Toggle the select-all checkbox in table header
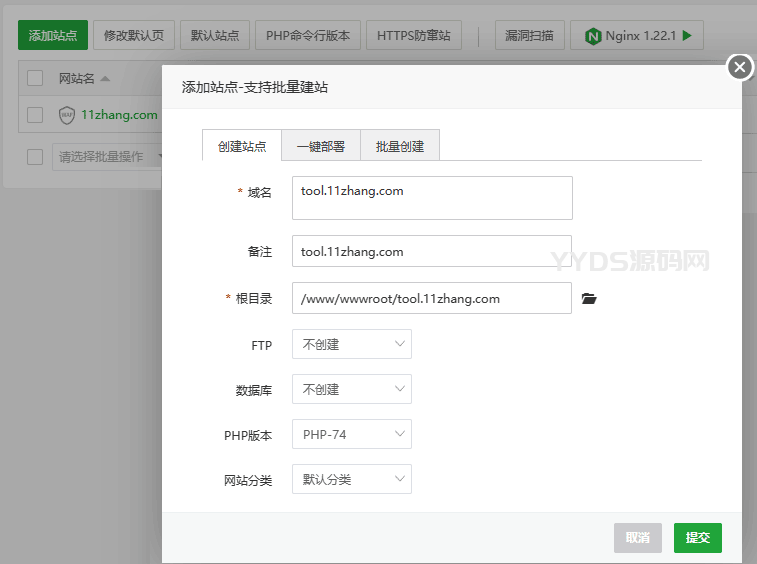Viewport: 757px width, 564px height. pyautogui.click(x=35, y=78)
